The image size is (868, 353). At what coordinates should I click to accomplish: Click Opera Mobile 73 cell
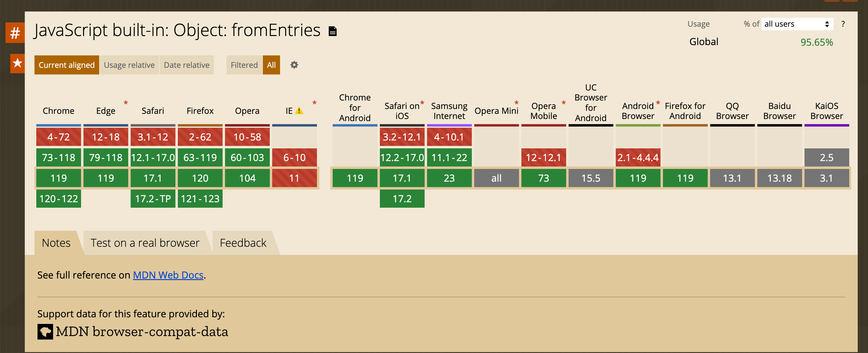(x=543, y=178)
